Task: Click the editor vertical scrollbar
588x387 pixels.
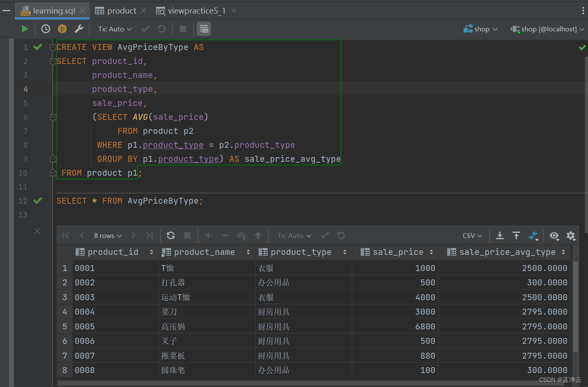Action: click(586, 144)
